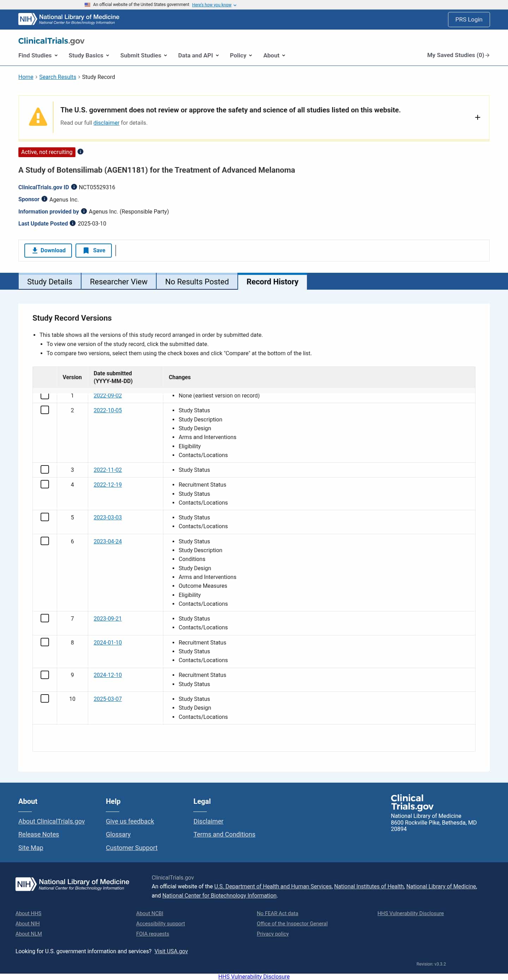Open the Researcher View tab

(x=119, y=282)
